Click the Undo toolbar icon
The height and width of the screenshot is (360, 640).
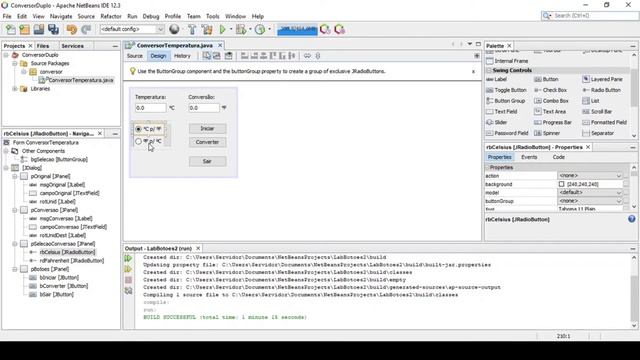tap(72, 29)
